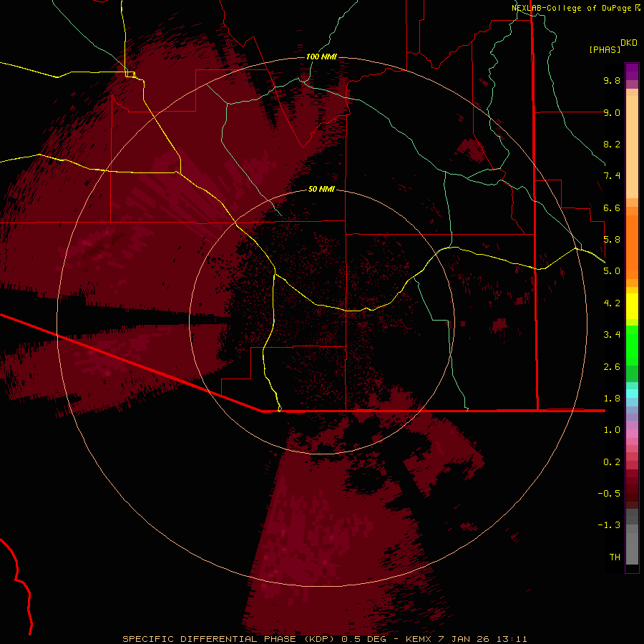Click the 5.0 value on the legend

[612, 271]
